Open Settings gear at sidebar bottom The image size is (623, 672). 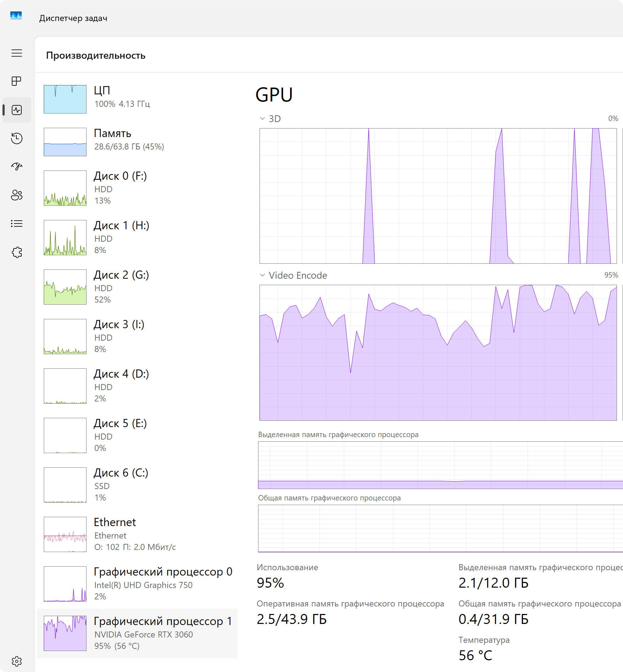pyautogui.click(x=17, y=661)
